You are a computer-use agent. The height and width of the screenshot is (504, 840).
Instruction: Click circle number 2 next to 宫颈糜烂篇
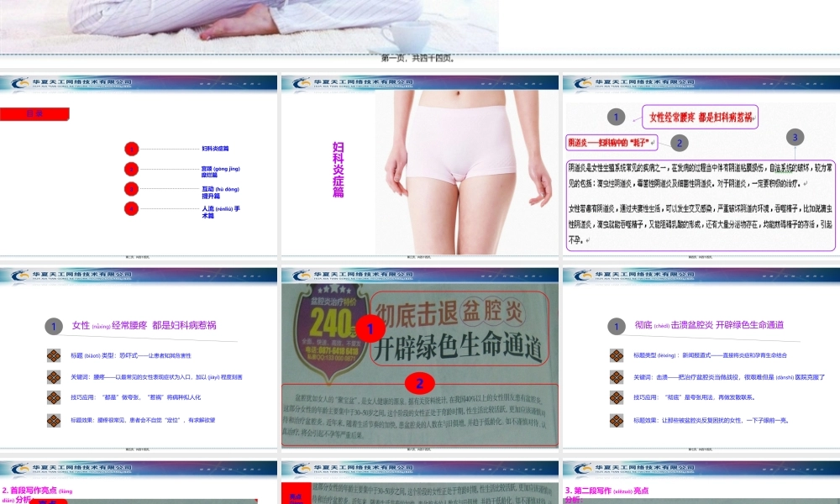(131, 169)
